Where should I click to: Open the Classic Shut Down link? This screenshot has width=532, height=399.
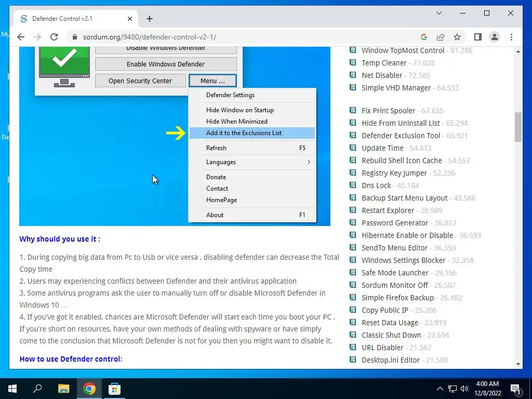(391, 335)
